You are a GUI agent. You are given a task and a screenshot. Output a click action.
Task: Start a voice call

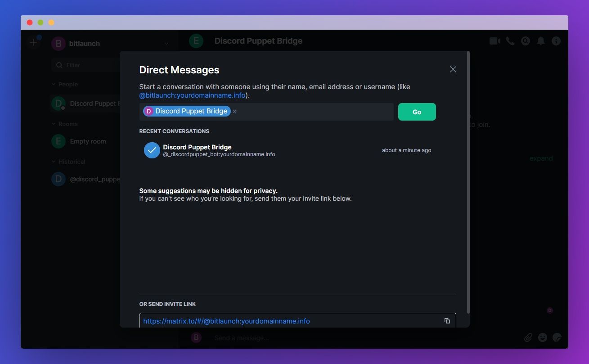pos(510,41)
